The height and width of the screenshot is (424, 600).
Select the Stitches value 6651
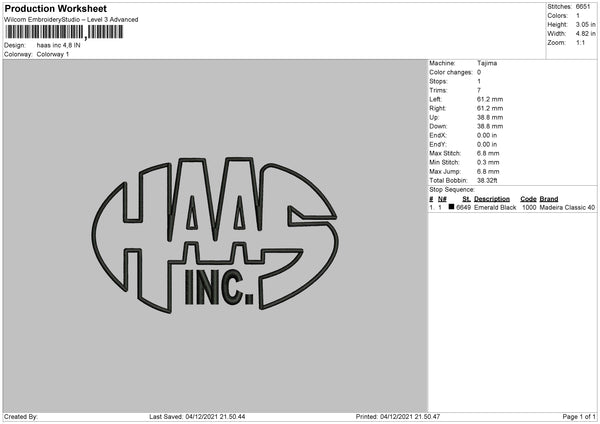(583, 7)
